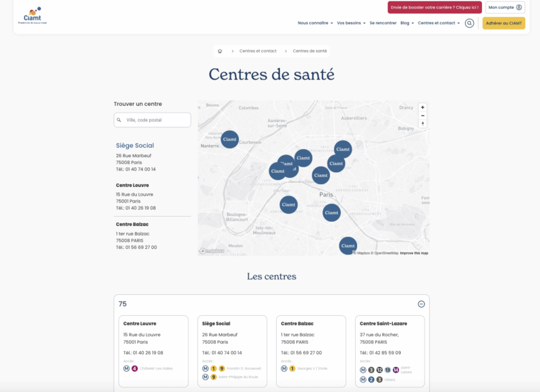
Task: Expand the Vos besoins menu
Action: (351, 23)
